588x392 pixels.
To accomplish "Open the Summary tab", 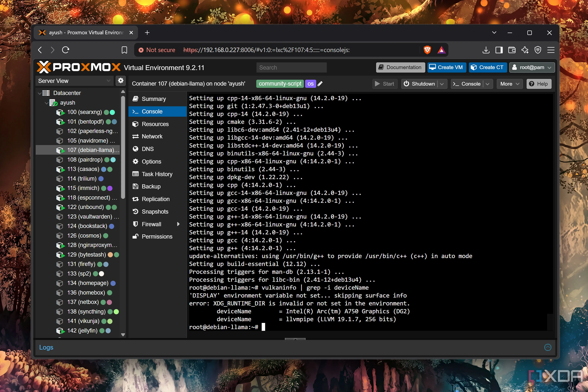I will coord(157,99).
